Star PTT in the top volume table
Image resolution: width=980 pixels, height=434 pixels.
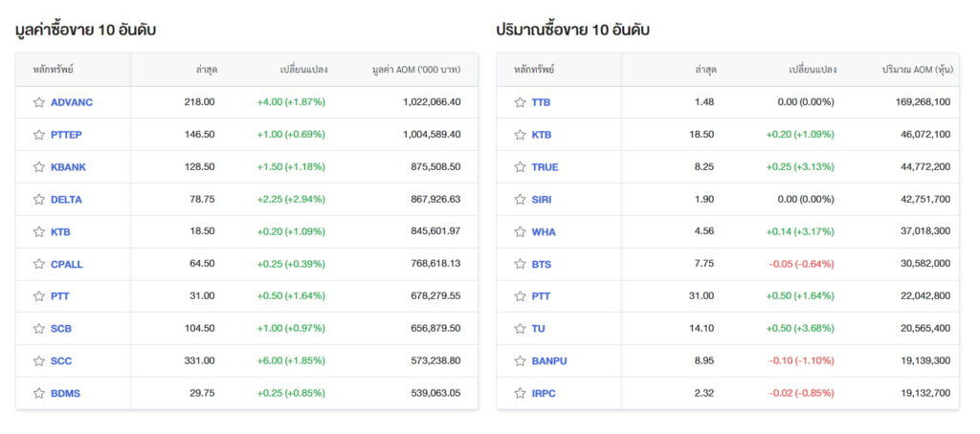pyautogui.click(x=520, y=296)
